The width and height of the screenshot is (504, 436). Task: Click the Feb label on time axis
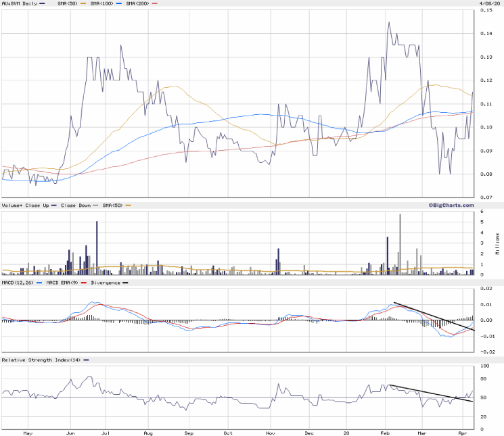click(386, 432)
